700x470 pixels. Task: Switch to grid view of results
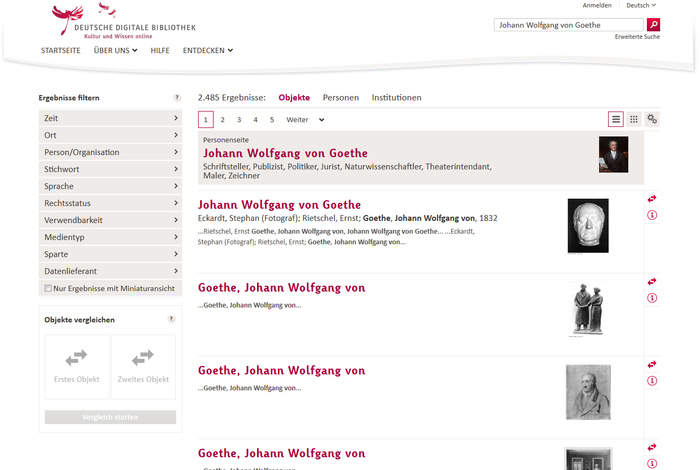tap(633, 119)
